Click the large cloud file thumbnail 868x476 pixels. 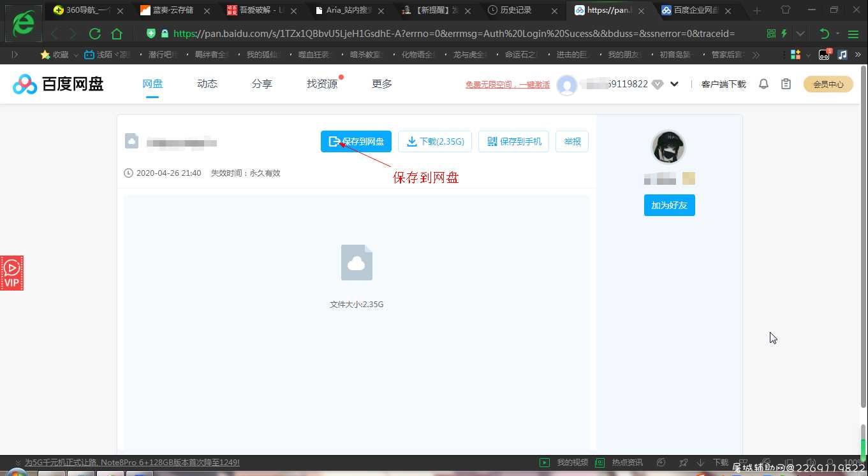click(x=357, y=263)
